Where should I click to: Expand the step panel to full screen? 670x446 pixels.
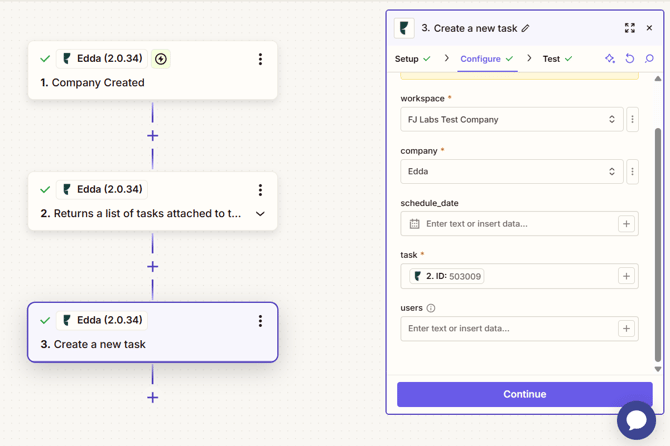point(629,28)
